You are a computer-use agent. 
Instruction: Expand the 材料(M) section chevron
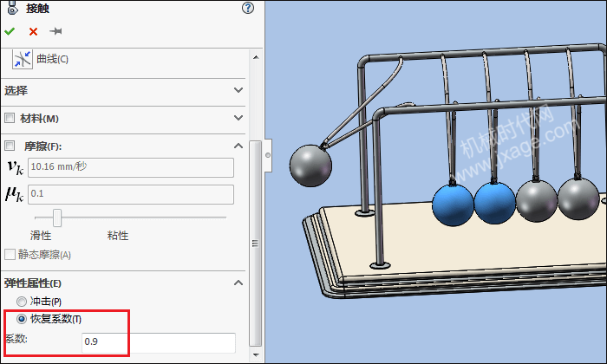(x=238, y=118)
